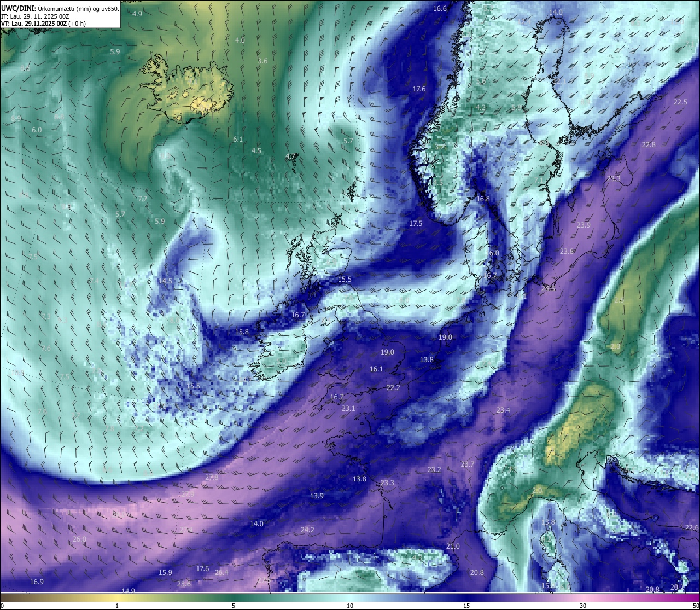
Task: Click the 17.5 value in North Sea
Action: (416, 224)
